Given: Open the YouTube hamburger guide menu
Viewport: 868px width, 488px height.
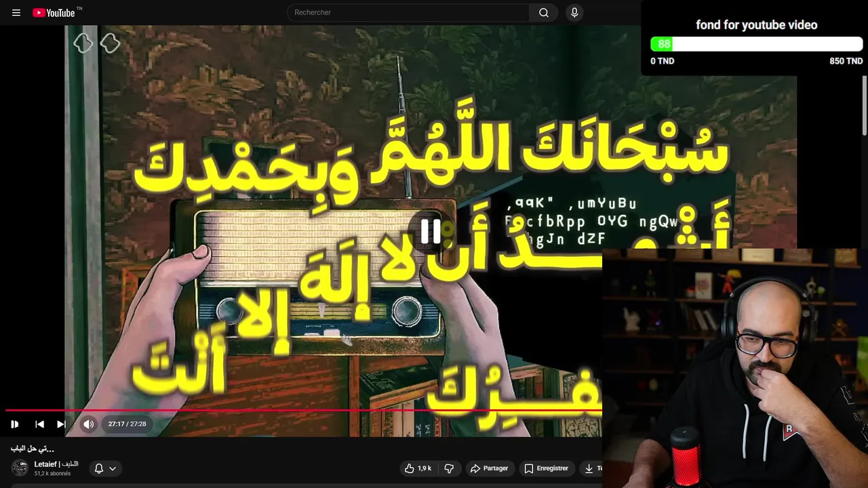Looking at the screenshot, I should pos(16,13).
